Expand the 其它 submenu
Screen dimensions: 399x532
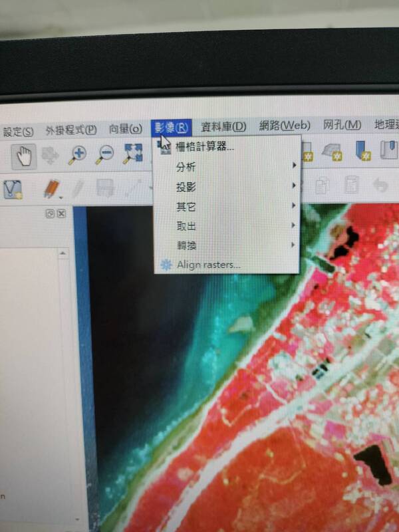point(186,205)
